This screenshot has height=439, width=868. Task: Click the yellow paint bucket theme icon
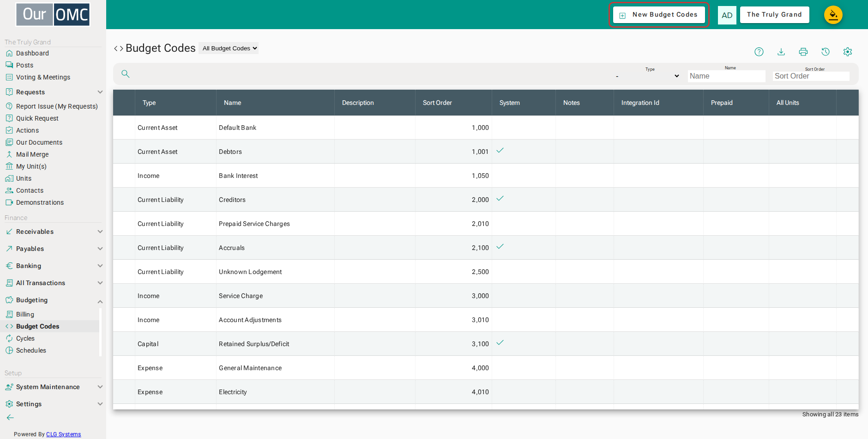tap(833, 15)
